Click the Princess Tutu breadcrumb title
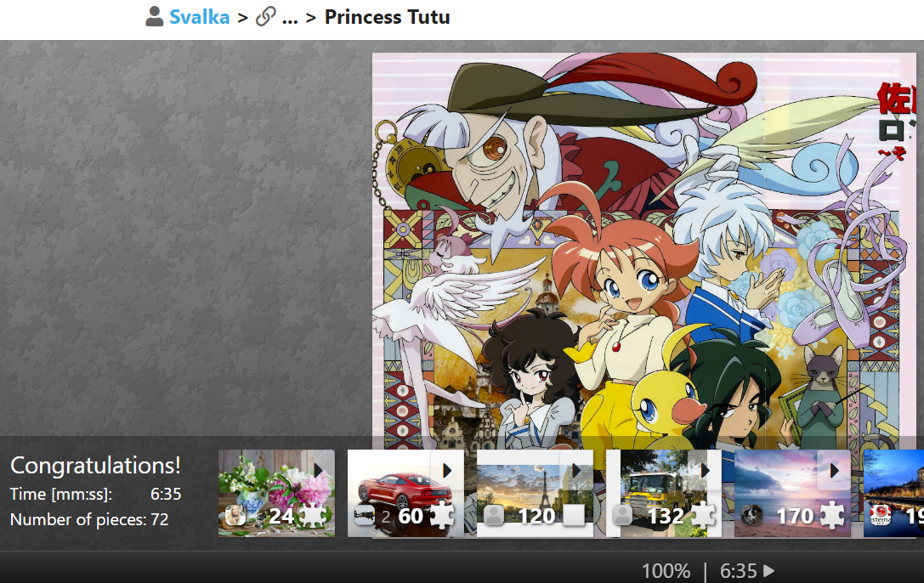 pos(387,17)
